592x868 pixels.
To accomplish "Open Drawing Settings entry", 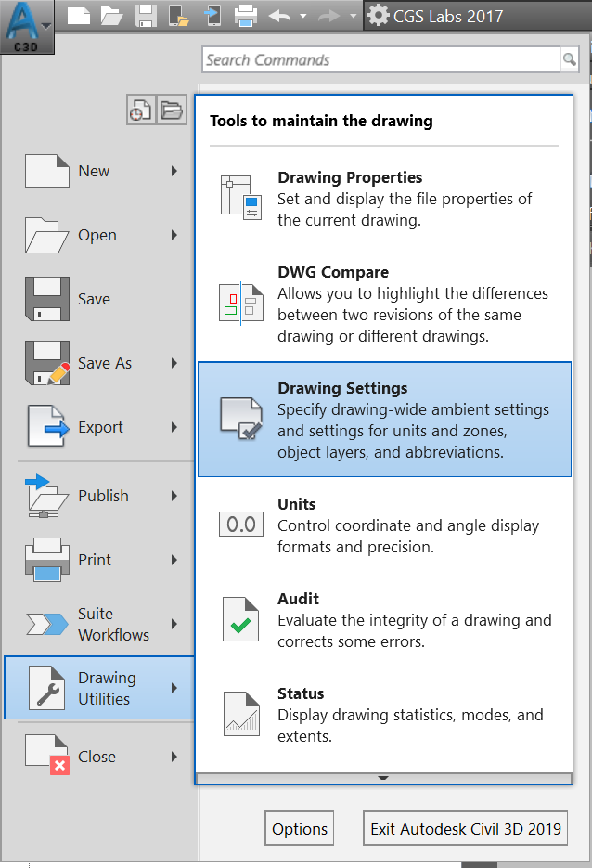I will click(384, 419).
